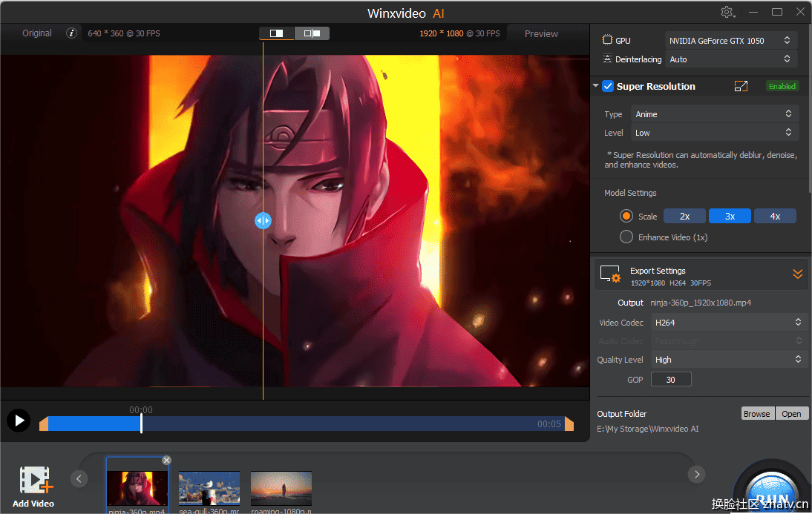Open the Deinterlacing dropdown

tap(729, 59)
